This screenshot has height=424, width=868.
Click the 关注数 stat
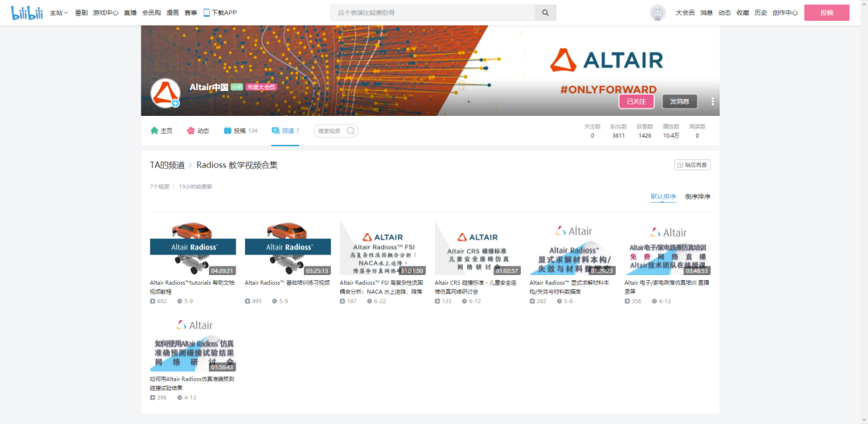click(x=592, y=131)
